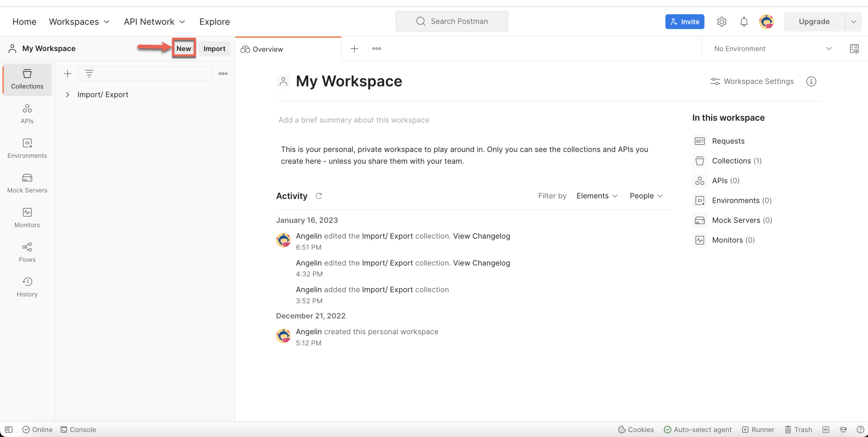Open the APIs sidebar panel
Viewport: 868px width, 437px height.
tap(27, 114)
